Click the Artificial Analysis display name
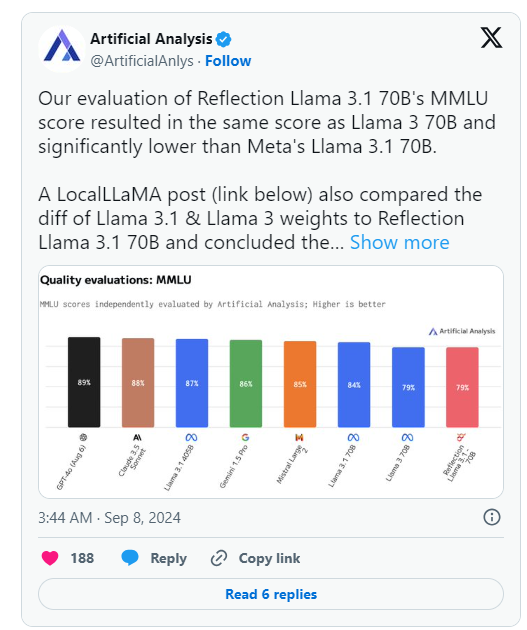This screenshot has width=527, height=630. coord(151,39)
